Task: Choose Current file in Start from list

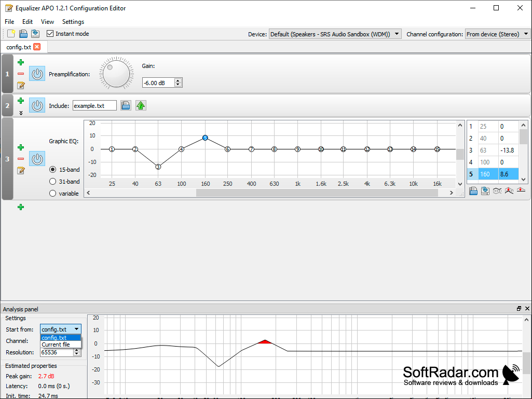Action: (61, 345)
